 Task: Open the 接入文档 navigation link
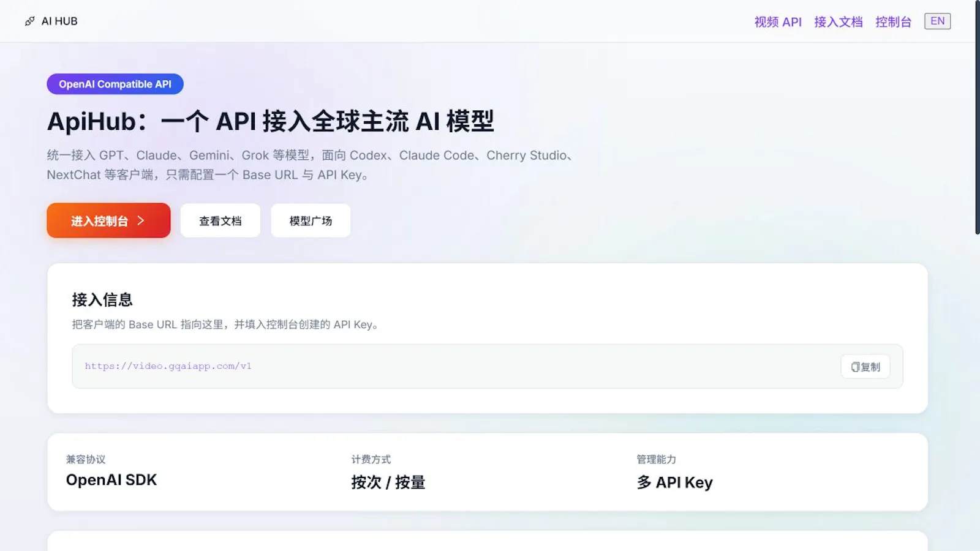(838, 22)
